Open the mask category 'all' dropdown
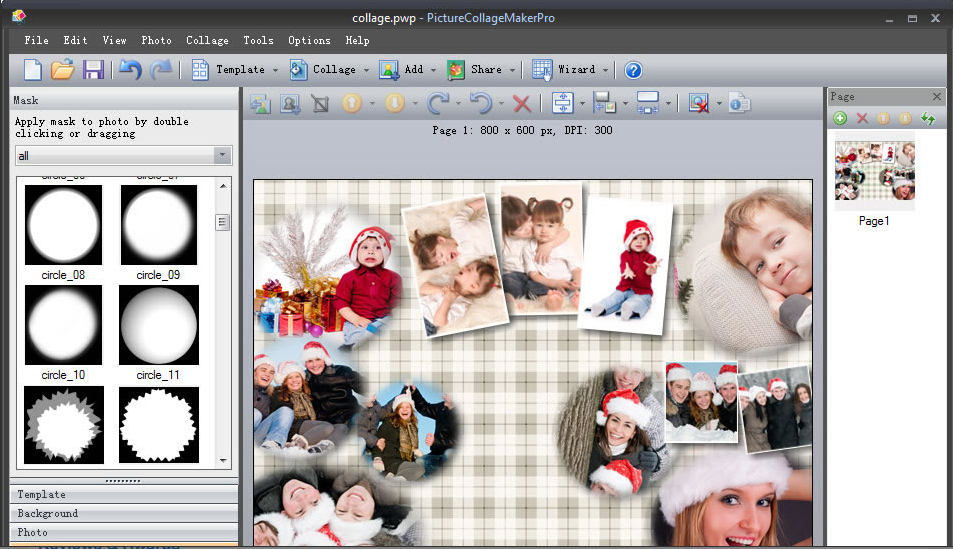Screen dimensions: 953x549 pyautogui.click(x=222, y=156)
